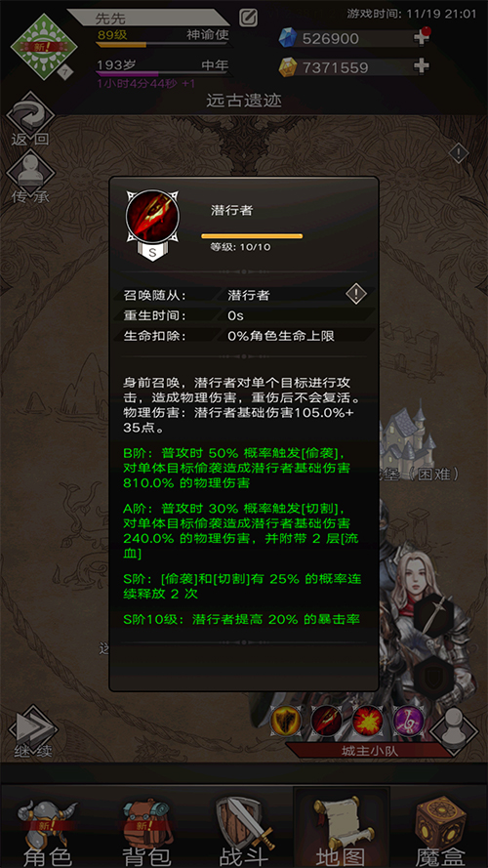Click the 继续 fast-forward button
Screen dimensions: 488x868
tap(32, 731)
